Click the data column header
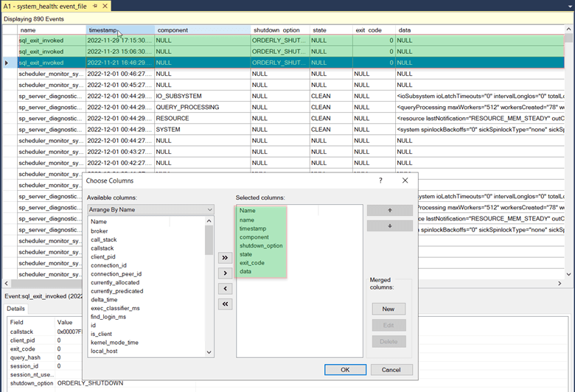 click(x=480, y=30)
